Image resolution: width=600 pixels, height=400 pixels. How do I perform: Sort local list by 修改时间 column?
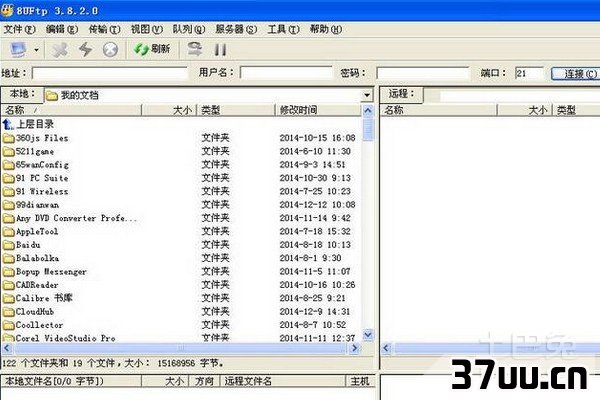318,110
